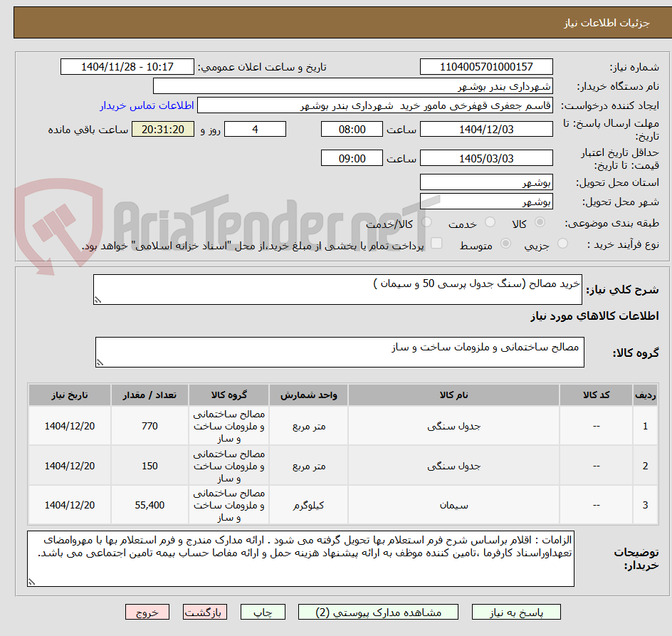Select the خدمت radio button
This screenshot has height=636, width=672.
point(490,222)
